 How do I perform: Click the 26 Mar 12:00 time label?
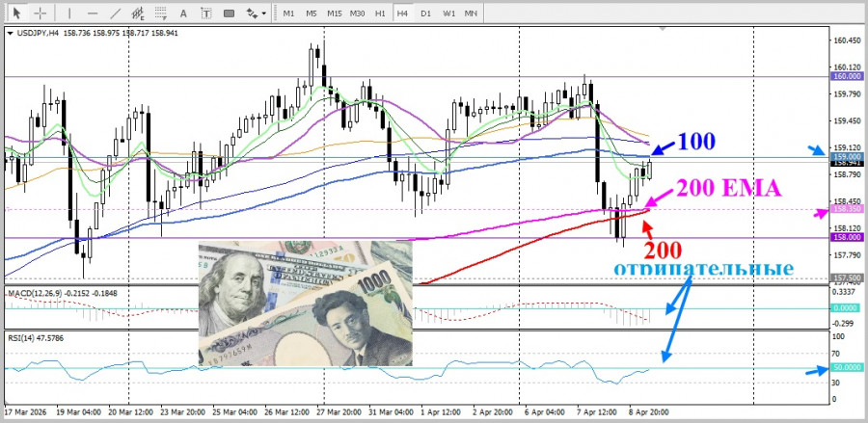pos(286,412)
